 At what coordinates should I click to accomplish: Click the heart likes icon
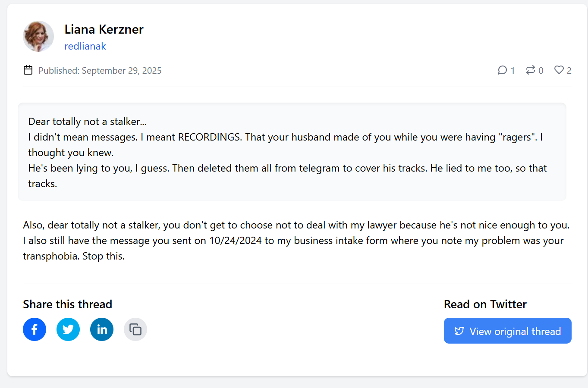tap(559, 70)
